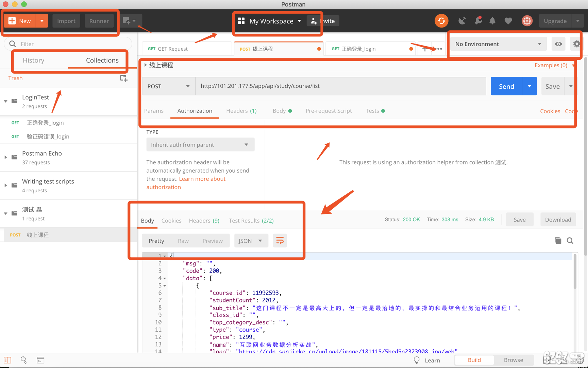Switch to the GET Request tab

187,49
